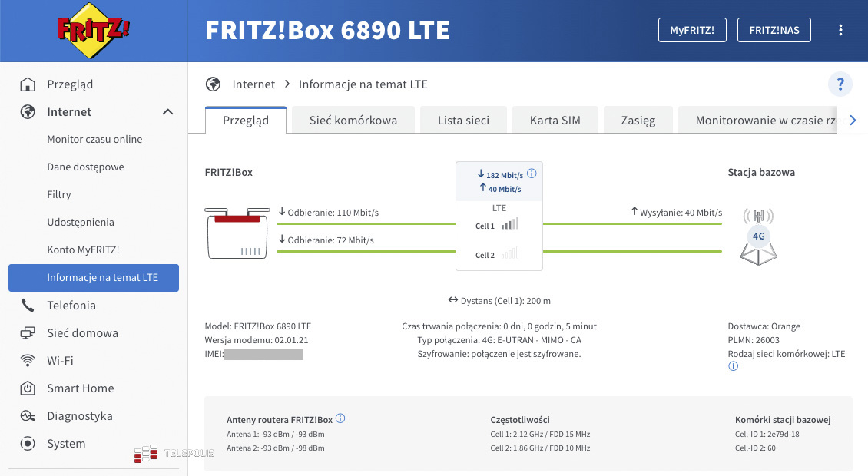Open the Karta SIM tab
The image size is (868, 476).
click(x=555, y=121)
